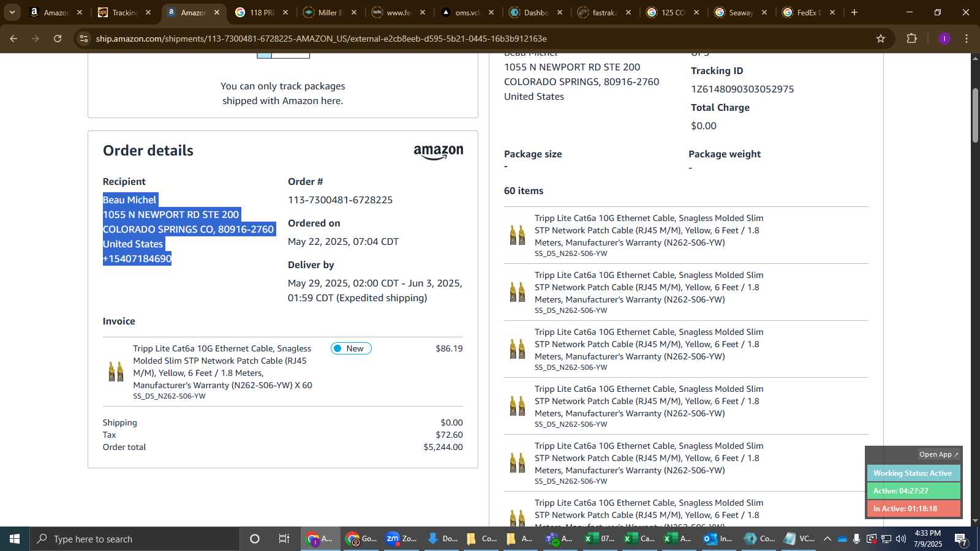Click the taskbar search box

click(135, 539)
